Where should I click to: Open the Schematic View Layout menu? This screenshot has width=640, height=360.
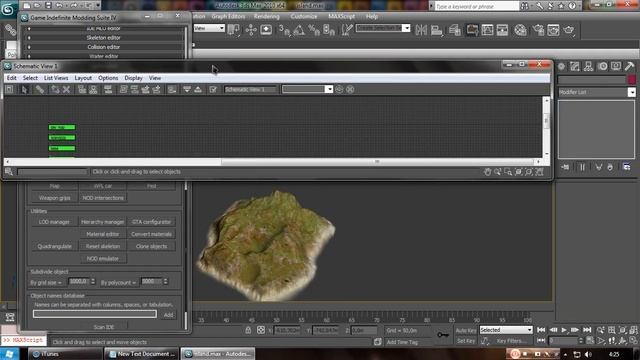click(83, 78)
